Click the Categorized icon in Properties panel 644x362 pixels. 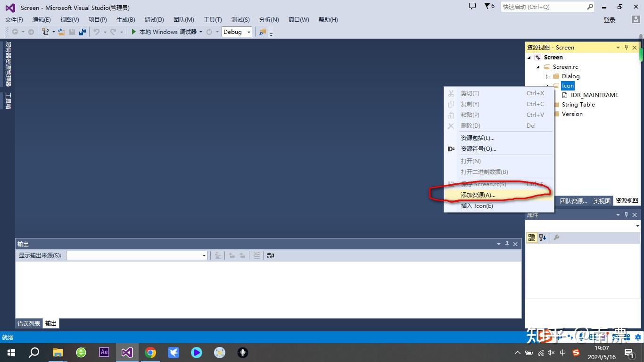[532, 238]
